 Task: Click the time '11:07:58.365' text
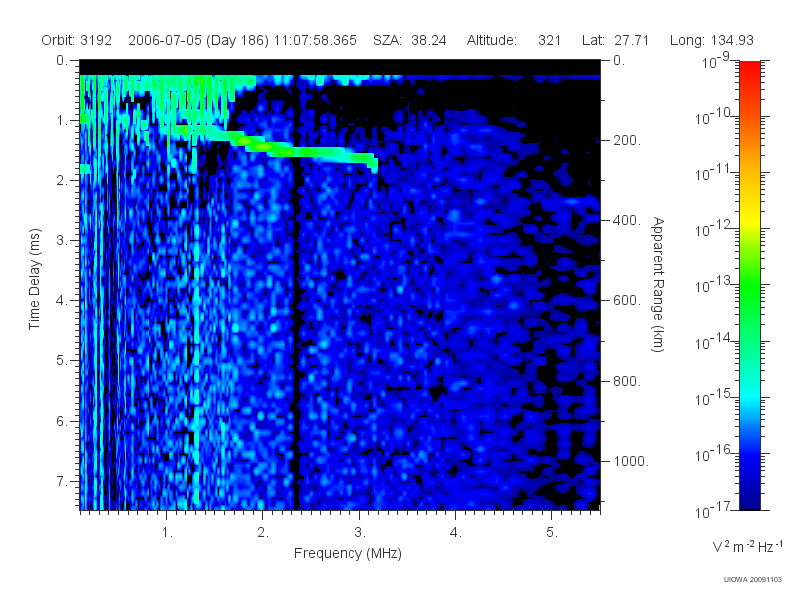315,40
